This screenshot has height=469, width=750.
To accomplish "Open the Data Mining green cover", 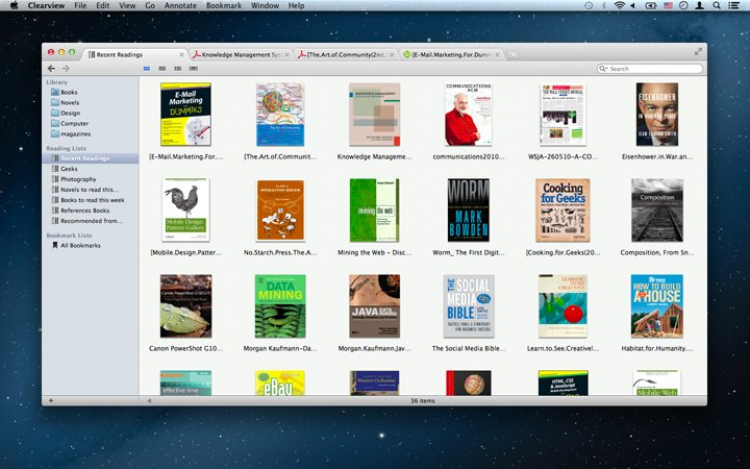I will tap(280, 306).
